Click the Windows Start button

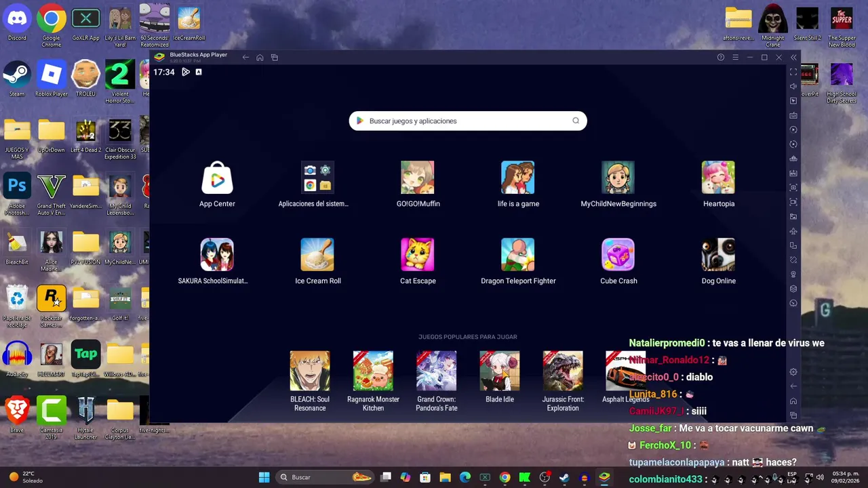click(264, 477)
